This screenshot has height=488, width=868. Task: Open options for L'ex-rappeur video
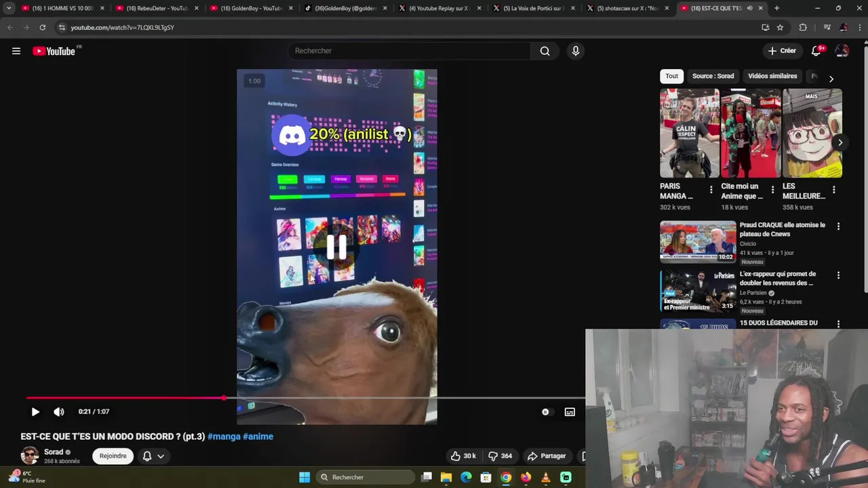[x=838, y=276]
